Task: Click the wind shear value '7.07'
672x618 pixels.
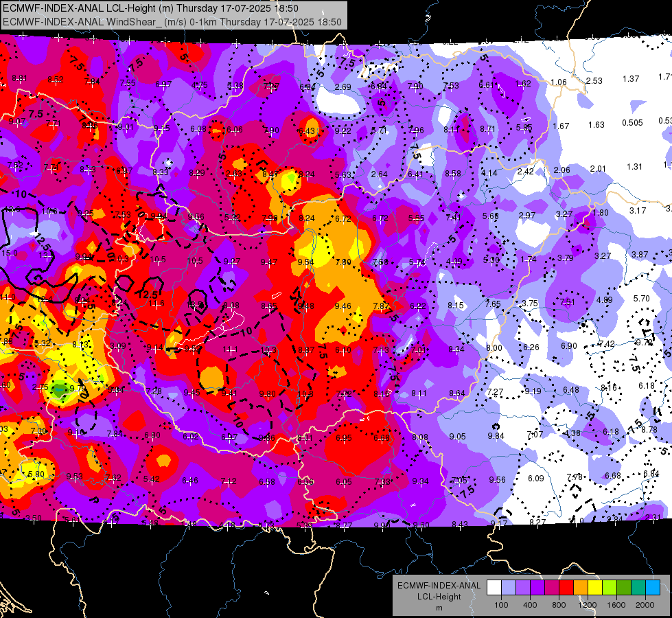Action: (x=535, y=435)
